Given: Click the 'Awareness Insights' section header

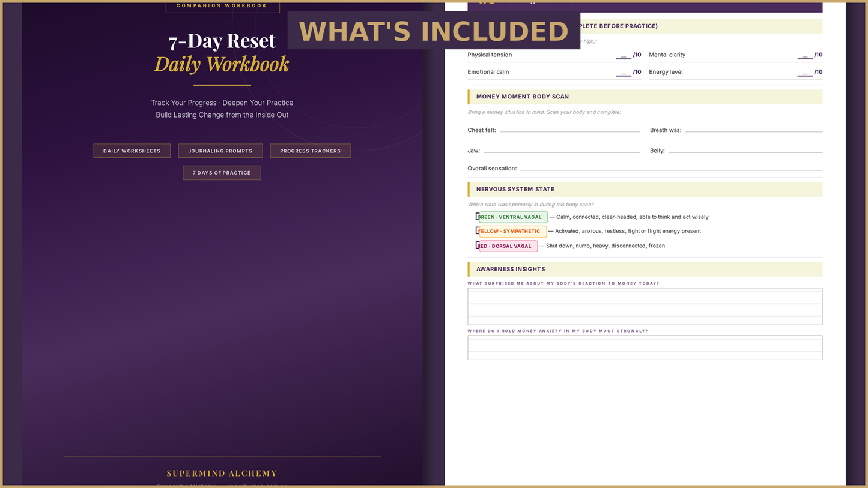Looking at the screenshot, I should [645, 270].
